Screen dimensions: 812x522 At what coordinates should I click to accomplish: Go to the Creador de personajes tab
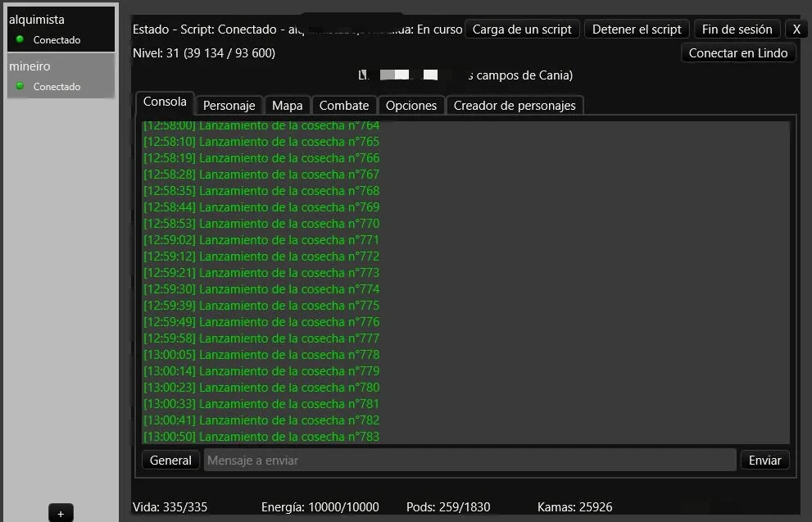pos(515,106)
